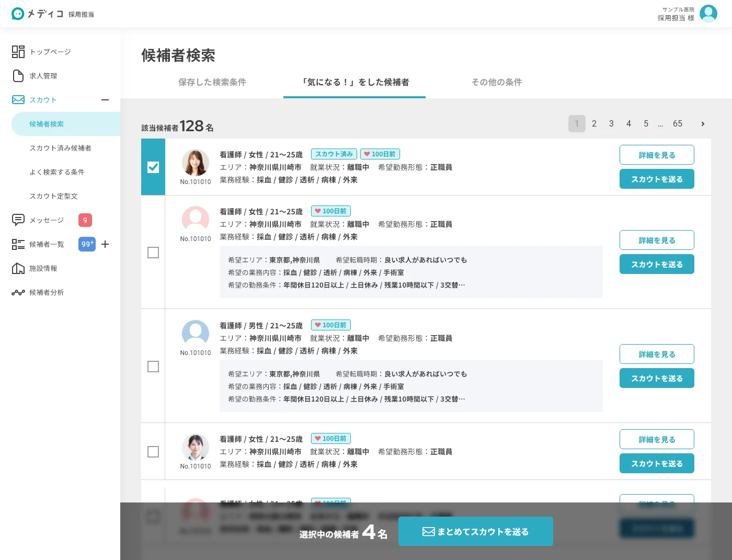This screenshot has height=560, width=732.
Task: Go to page 3
Action: (611, 124)
